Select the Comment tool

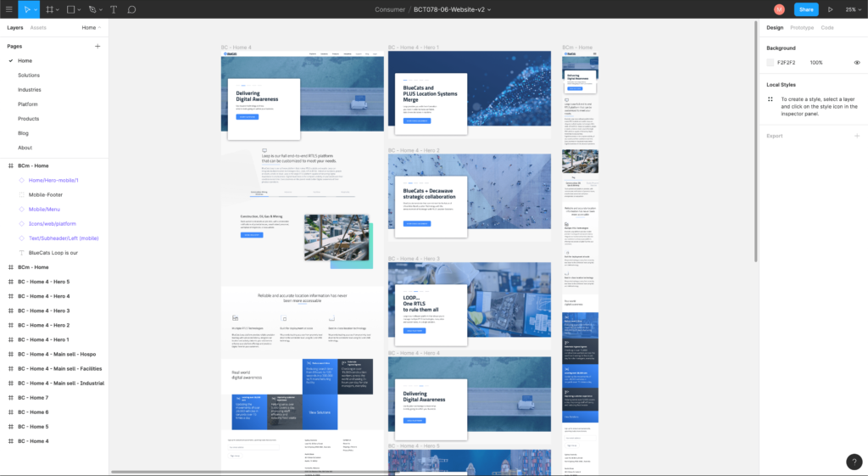131,9
